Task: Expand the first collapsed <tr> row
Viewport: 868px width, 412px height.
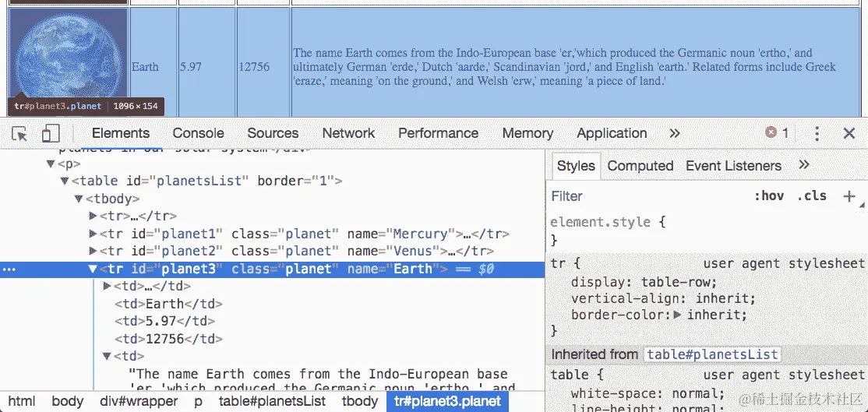Action: click(93, 216)
